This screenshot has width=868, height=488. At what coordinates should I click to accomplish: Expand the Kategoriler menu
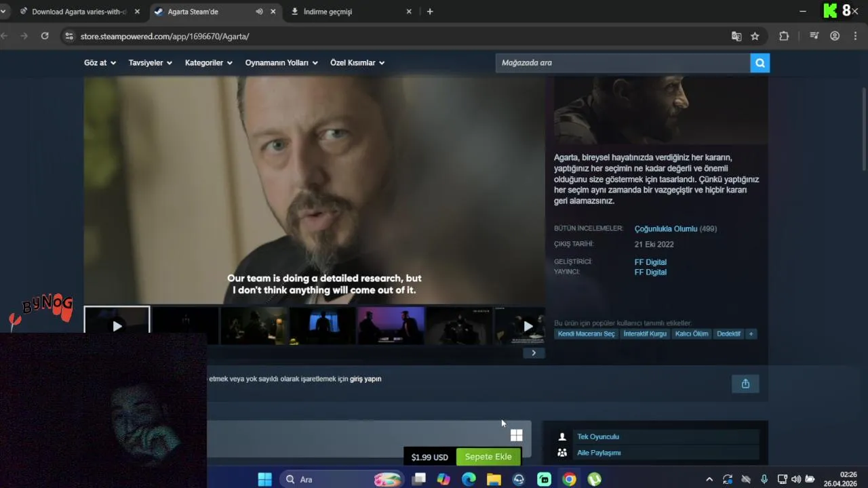tap(209, 62)
